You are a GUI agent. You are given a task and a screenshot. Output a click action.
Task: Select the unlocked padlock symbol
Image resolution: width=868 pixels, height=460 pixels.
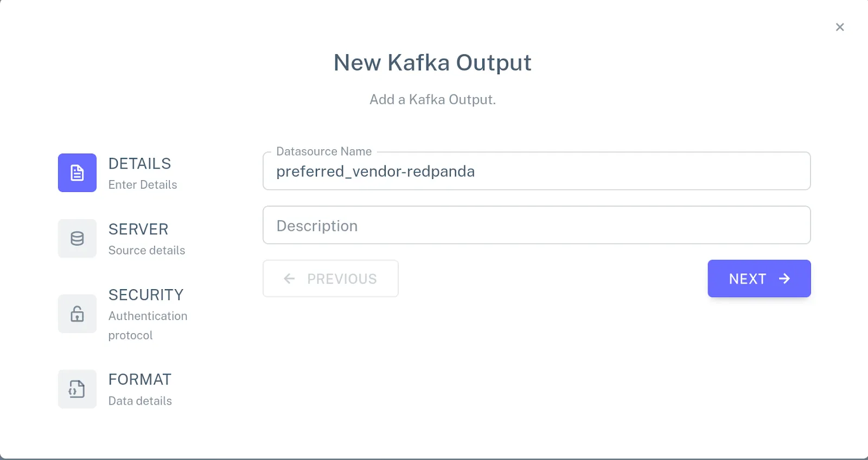pyautogui.click(x=76, y=314)
